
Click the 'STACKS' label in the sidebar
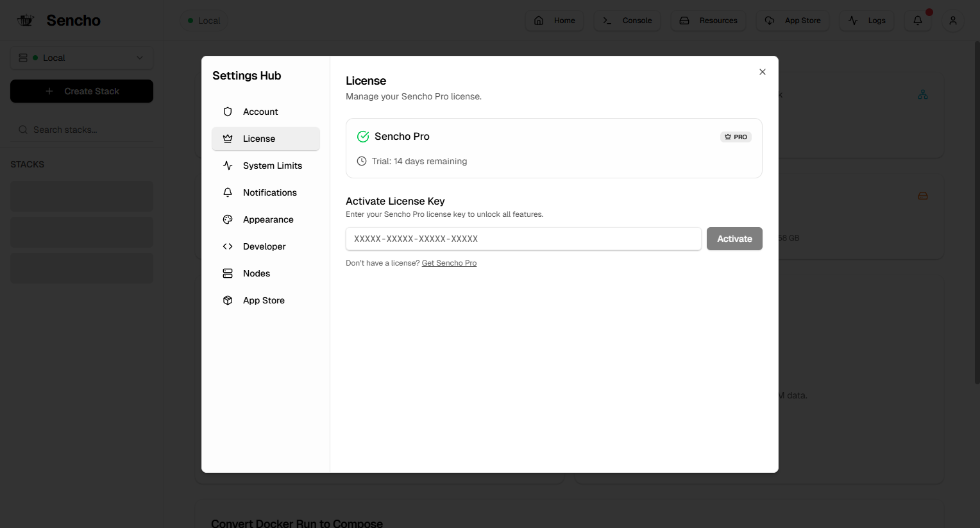point(28,164)
